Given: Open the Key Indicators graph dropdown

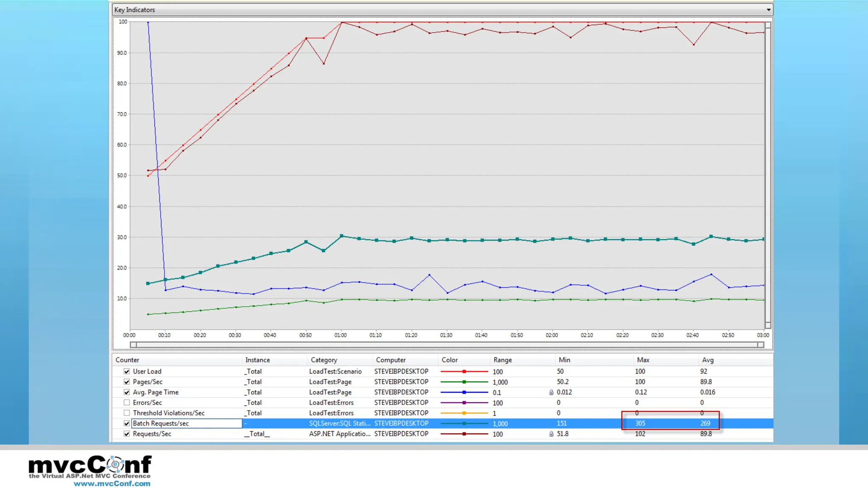Looking at the screenshot, I should [768, 10].
